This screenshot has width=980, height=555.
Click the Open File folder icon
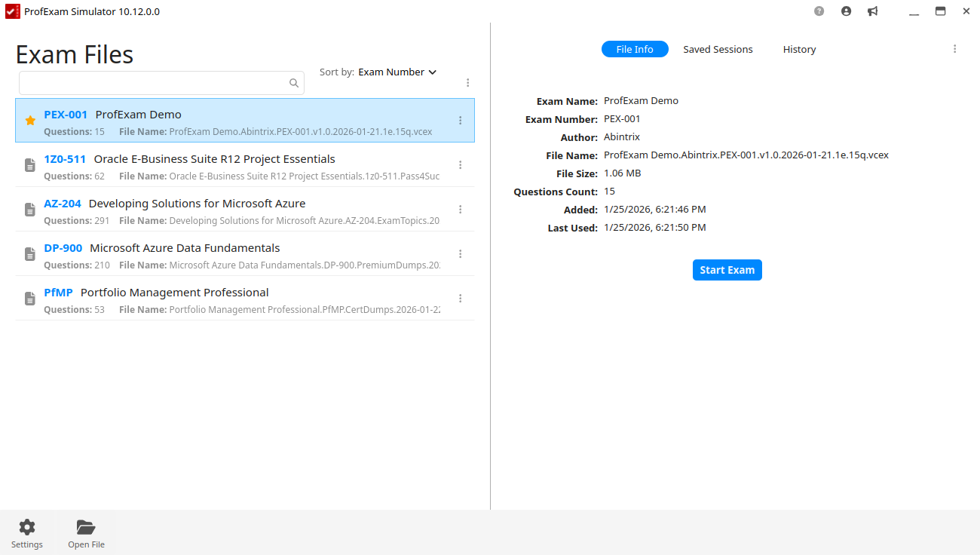tap(86, 527)
